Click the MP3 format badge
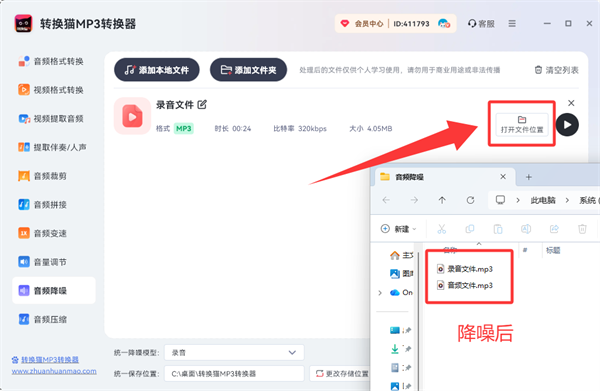Screen dimensions: 600x391 coord(184,129)
